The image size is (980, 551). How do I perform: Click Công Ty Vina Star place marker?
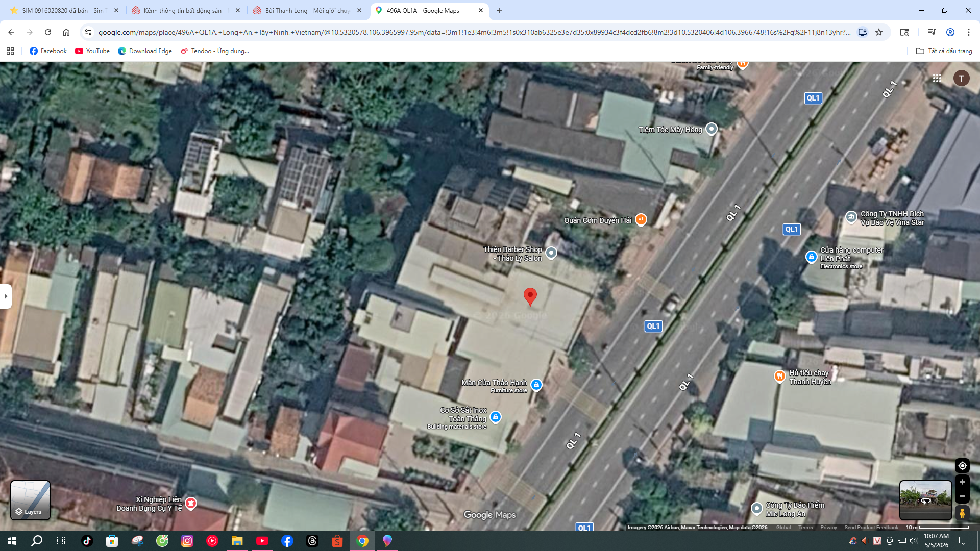851,217
